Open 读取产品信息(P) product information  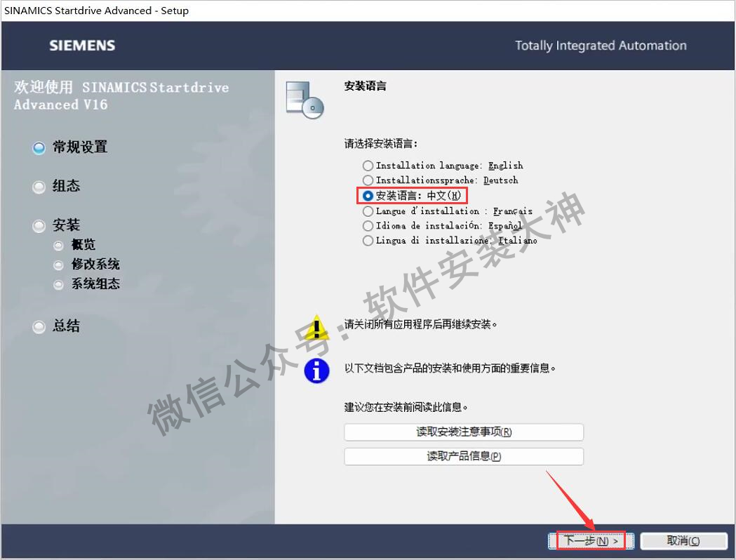464,456
